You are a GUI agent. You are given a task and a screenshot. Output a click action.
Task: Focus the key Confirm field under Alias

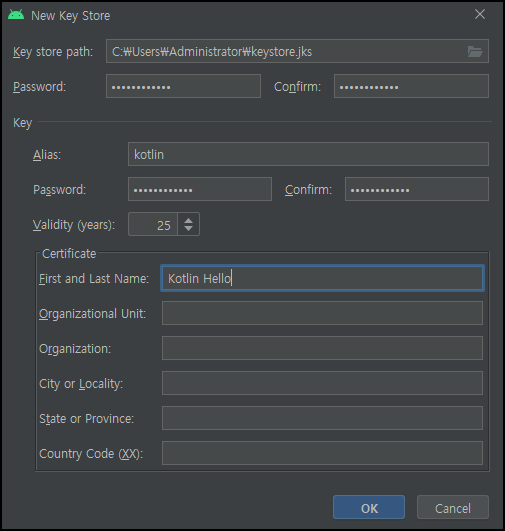click(x=417, y=189)
